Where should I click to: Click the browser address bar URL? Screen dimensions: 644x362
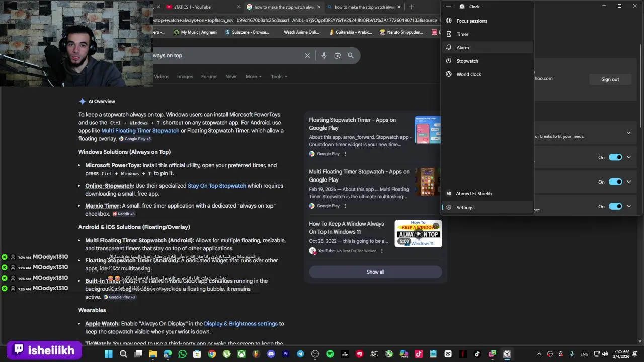(x=297, y=20)
